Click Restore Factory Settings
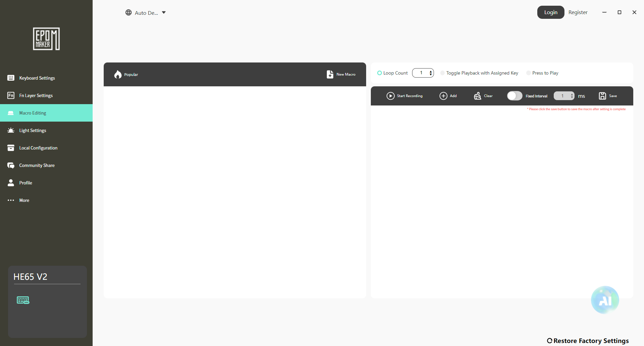 pos(588,341)
